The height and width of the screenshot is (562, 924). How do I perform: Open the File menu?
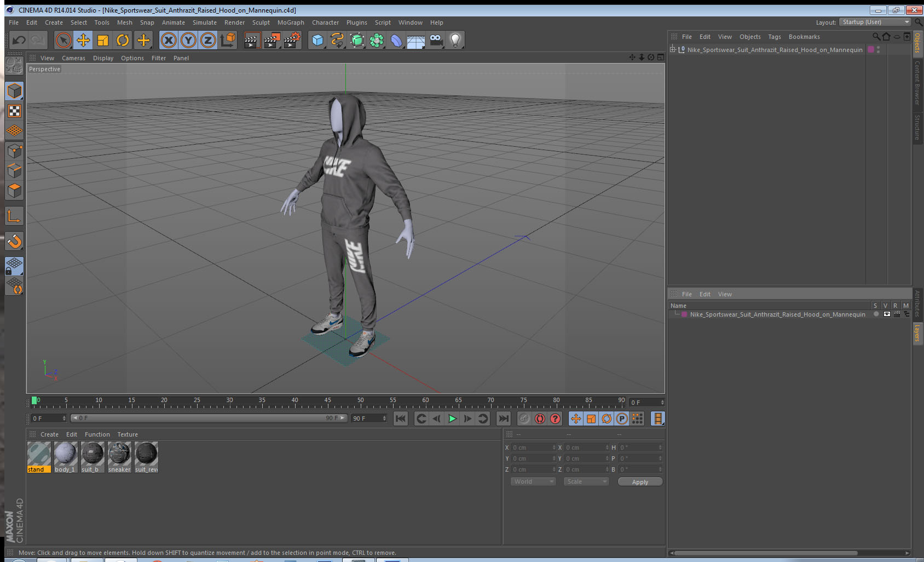(x=14, y=22)
